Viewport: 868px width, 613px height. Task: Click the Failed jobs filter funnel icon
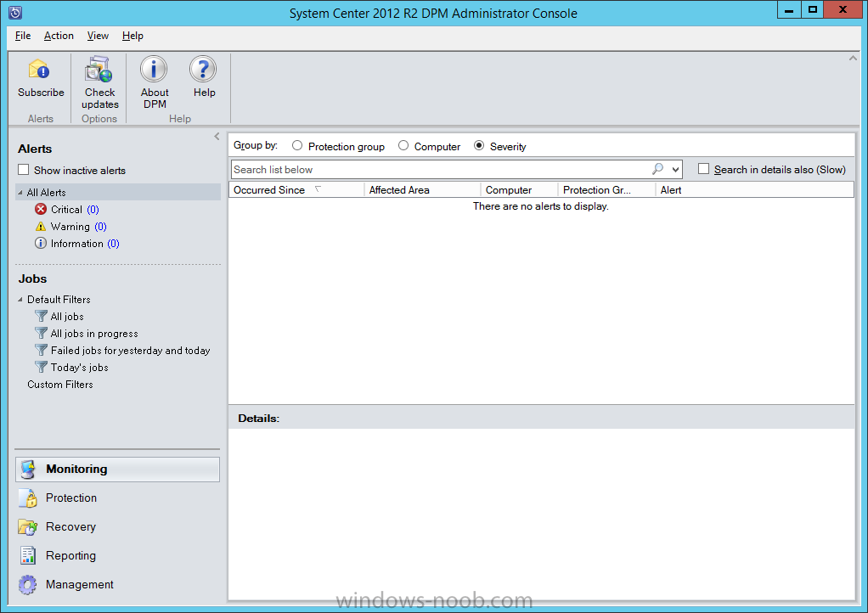41,350
